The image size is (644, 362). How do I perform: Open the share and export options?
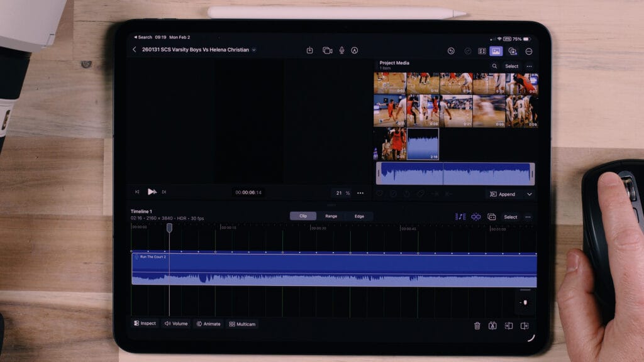[310, 49]
